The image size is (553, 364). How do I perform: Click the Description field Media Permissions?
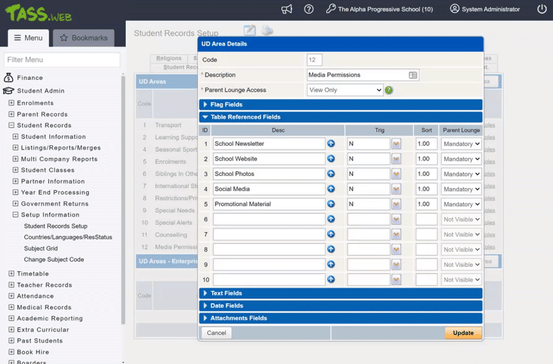(x=363, y=75)
